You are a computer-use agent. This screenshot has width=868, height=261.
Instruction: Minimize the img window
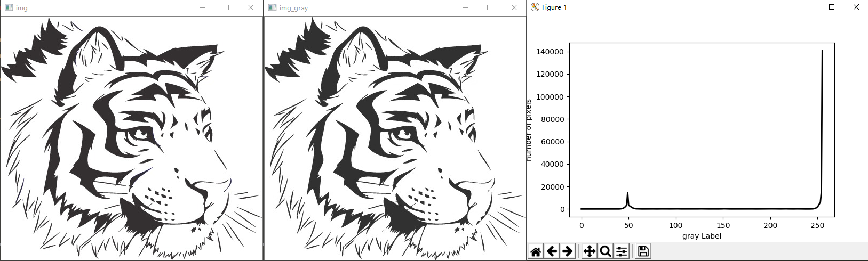202,7
